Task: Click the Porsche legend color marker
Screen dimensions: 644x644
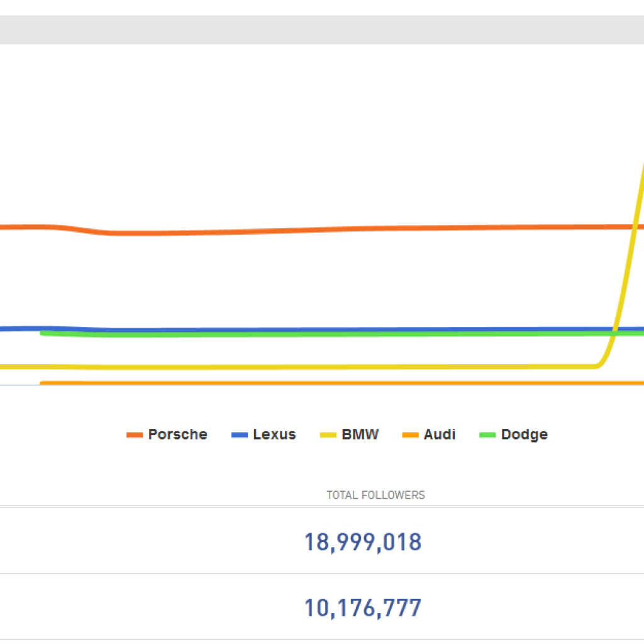Action: (x=135, y=435)
